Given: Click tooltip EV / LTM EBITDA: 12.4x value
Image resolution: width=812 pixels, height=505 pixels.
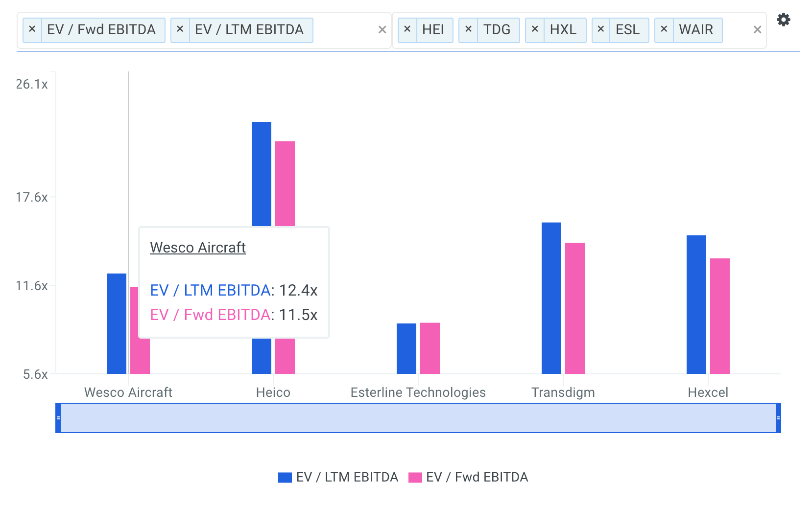Looking at the screenshot, I should (234, 290).
